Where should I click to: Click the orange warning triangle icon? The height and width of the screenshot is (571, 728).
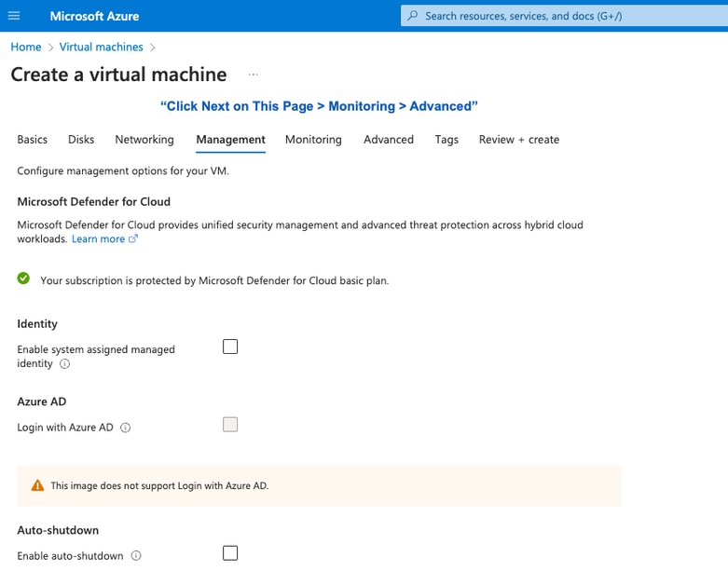(x=37, y=485)
